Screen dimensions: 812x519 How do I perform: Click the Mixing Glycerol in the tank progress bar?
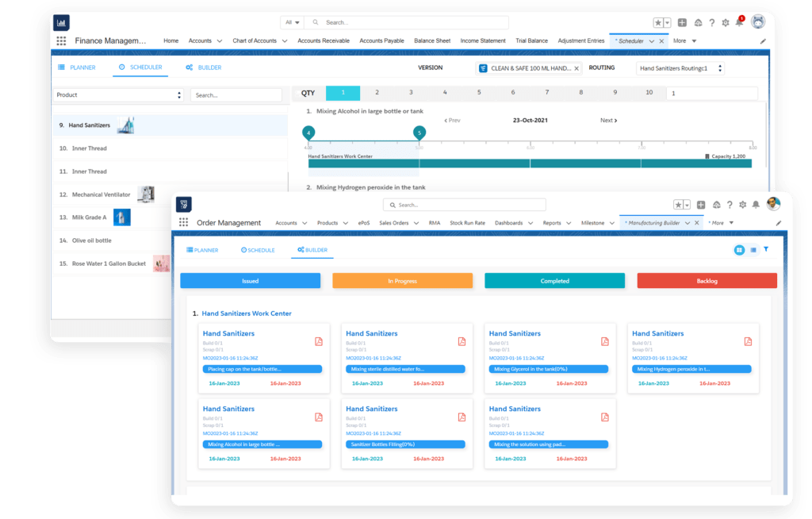click(550, 369)
